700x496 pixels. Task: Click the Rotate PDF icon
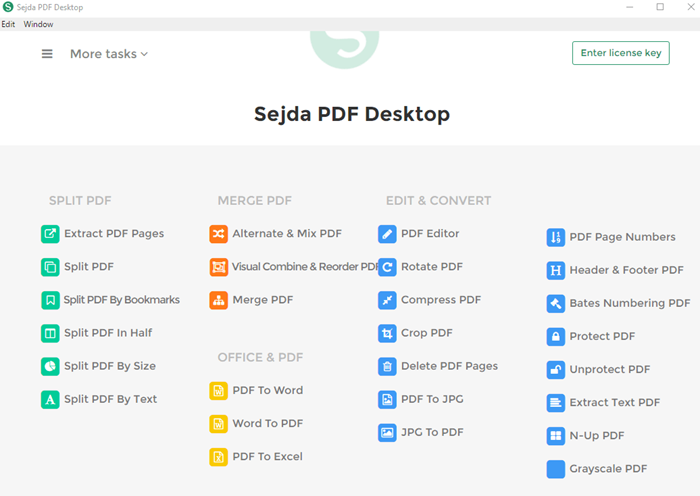click(387, 267)
